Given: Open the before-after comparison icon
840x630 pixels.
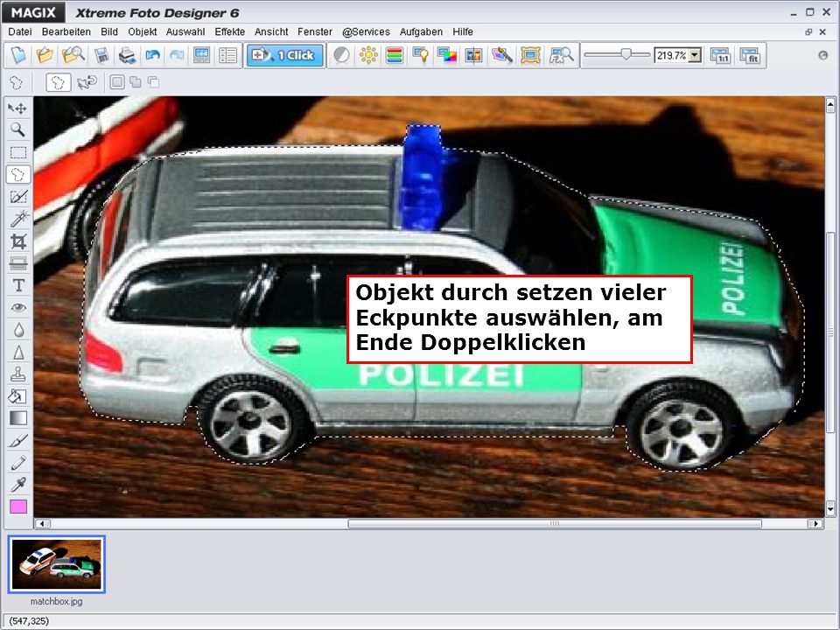Looking at the screenshot, I should point(473,55).
